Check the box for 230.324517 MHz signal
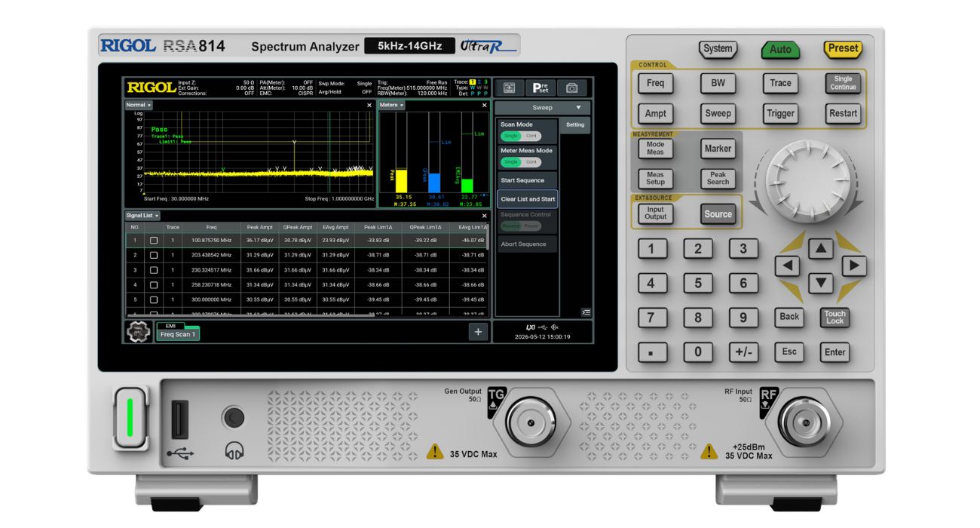The image size is (980, 528). coord(154,270)
